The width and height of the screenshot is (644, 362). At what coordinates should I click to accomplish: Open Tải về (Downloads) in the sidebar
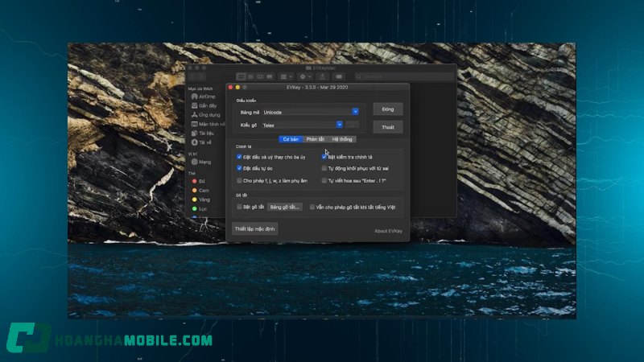pyautogui.click(x=204, y=142)
